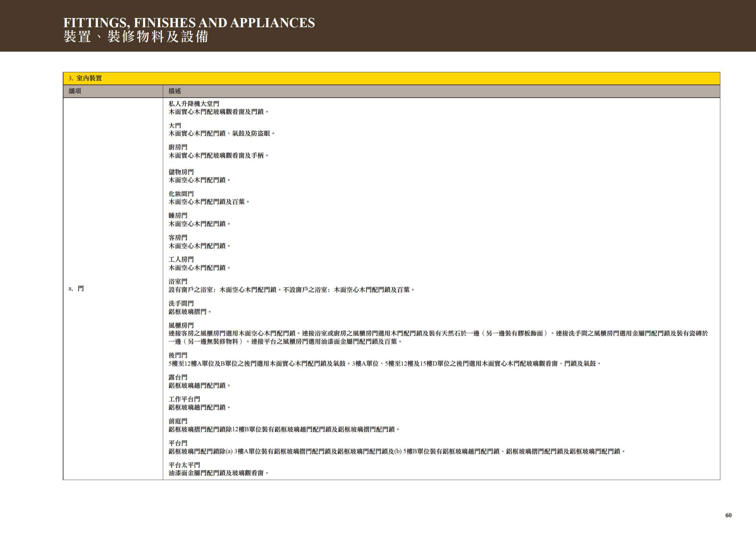Click the subheading '工作平台門'
This screenshot has width=756, height=535.
[184, 399]
